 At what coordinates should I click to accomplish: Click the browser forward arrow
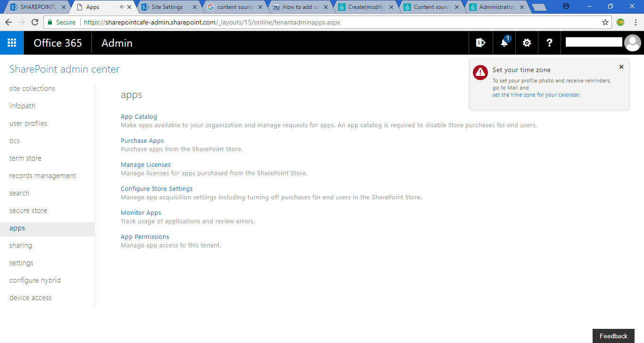(22, 22)
